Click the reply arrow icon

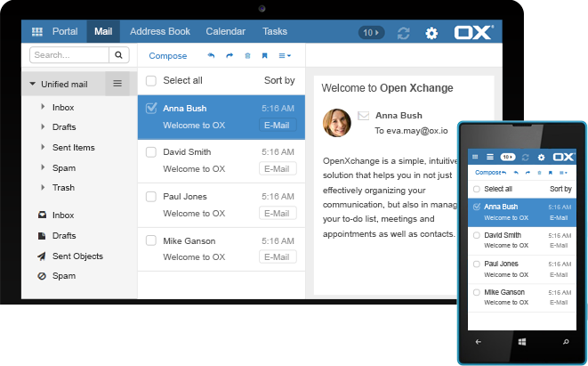(x=211, y=55)
